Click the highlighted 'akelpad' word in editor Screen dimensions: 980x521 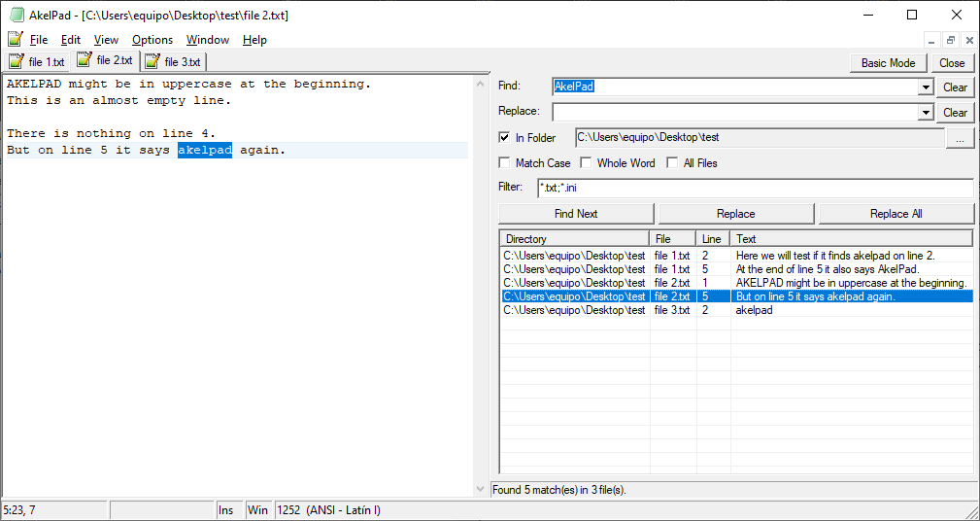click(x=205, y=150)
